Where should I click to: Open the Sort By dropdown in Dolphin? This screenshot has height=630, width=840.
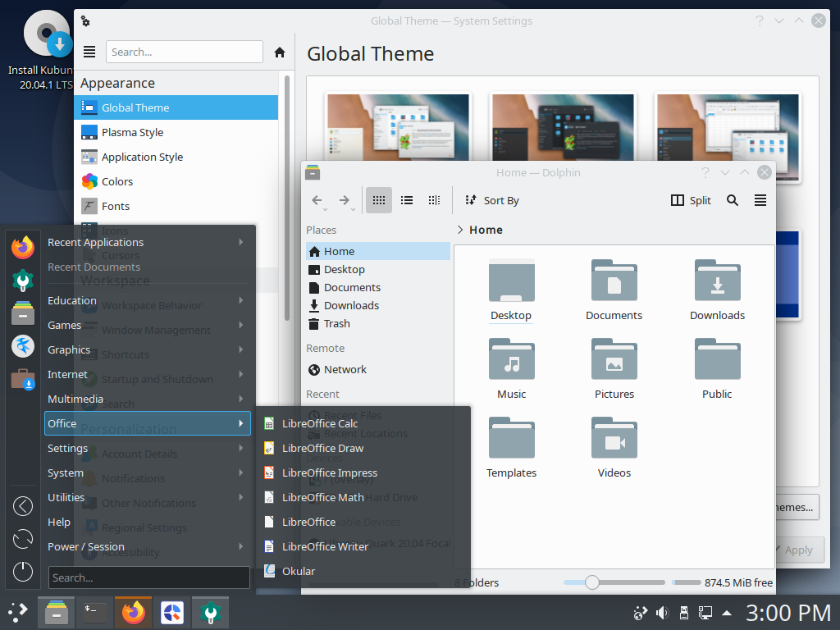pyautogui.click(x=492, y=200)
